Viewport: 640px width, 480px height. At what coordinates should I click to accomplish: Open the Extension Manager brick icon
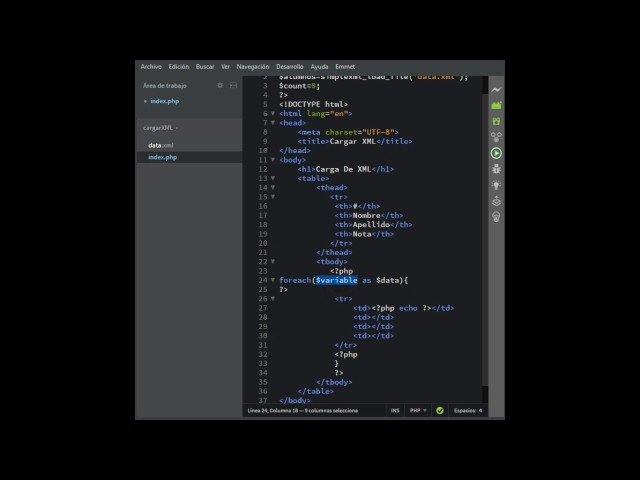[496, 105]
